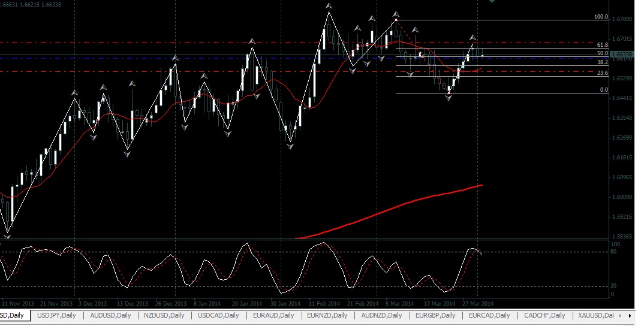Click the 21 Feb 2014 date label
This screenshot has height=326, width=644.
[x=363, y=304]
